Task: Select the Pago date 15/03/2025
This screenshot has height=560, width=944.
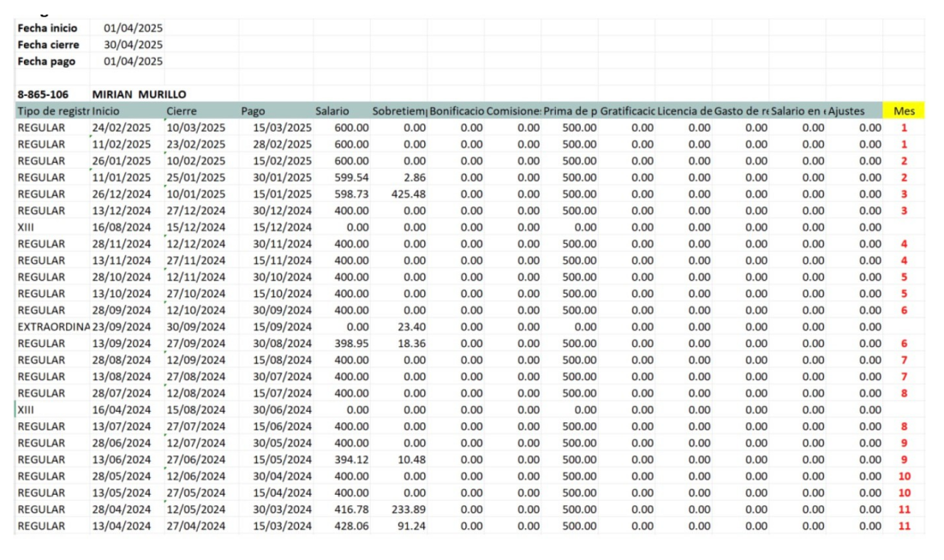Action: pos(283,128)
